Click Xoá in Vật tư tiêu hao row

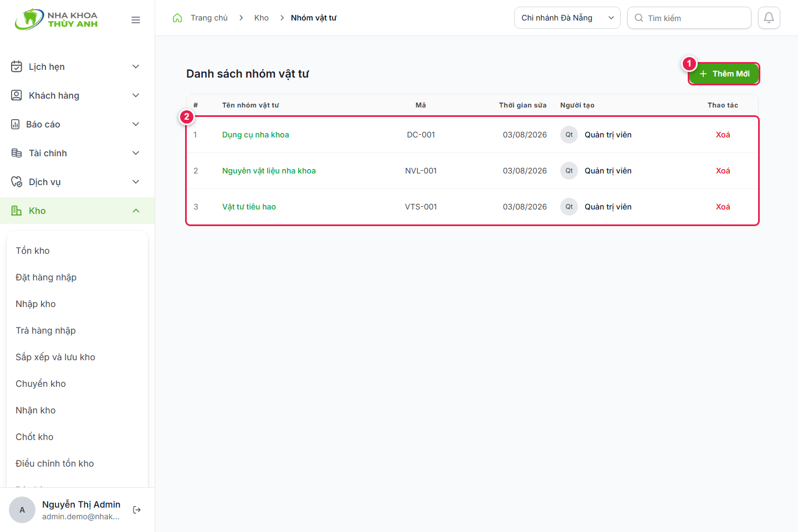click(x=723, y=207)
